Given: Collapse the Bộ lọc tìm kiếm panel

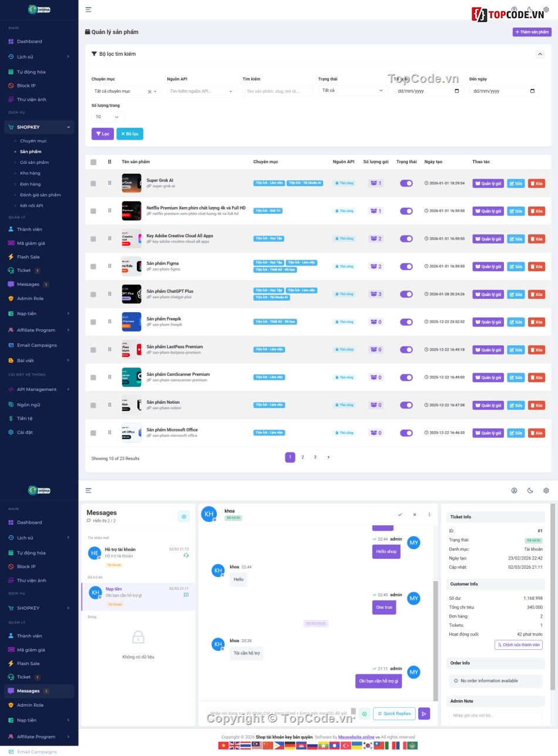Looking at the screenshot, I should point(540,54).
